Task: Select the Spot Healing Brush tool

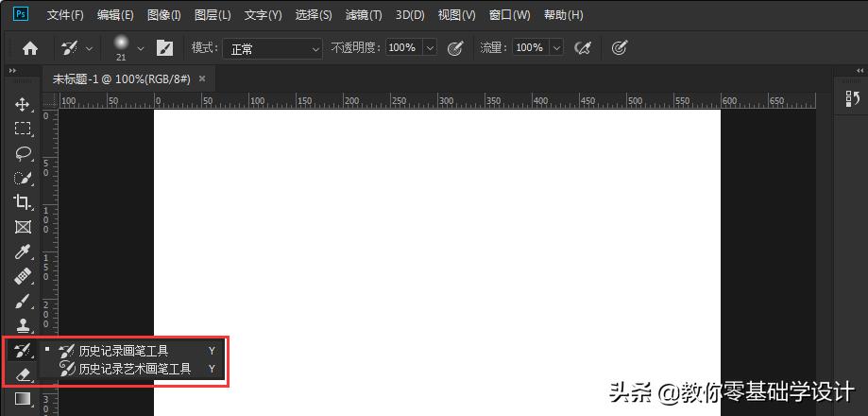Action: click(22, 276)
